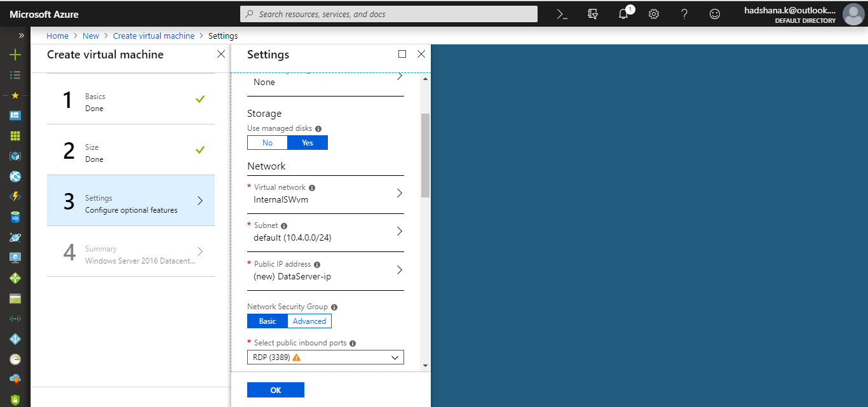868x407 pixels.
Task: Click info icon next to Use managed disks
Action: [318, 129]
